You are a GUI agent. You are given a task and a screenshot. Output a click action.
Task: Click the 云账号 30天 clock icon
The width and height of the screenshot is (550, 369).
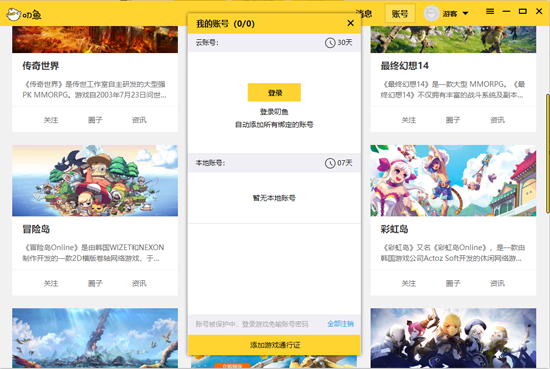point(330,43)
